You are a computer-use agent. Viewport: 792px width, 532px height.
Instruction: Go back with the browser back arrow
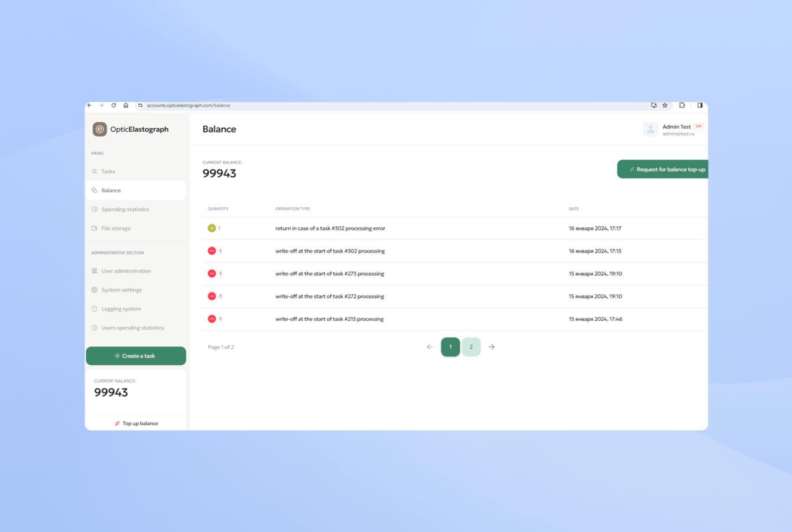point(90,105)
